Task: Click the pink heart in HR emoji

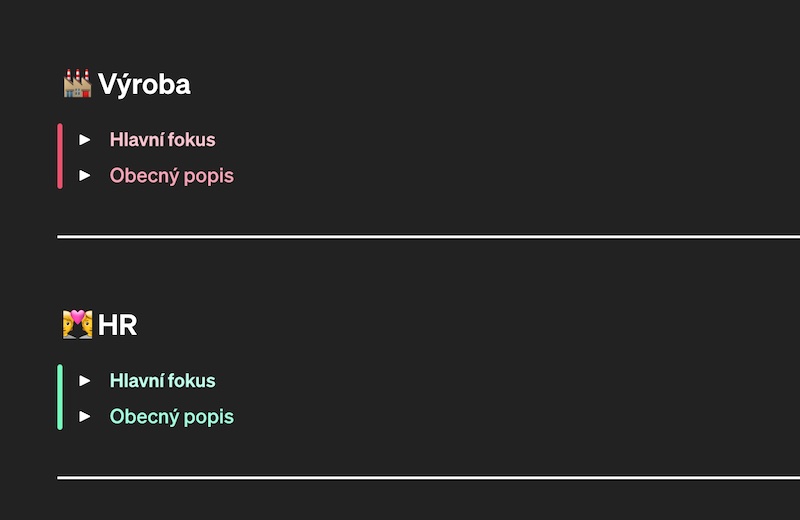Action: click(x=78, y=316)
